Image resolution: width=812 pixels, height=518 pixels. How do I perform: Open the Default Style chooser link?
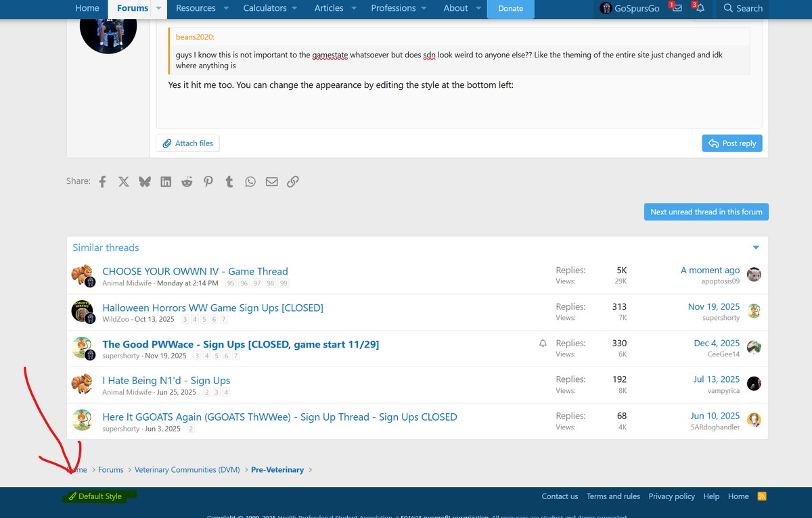[x=99, y=496]
